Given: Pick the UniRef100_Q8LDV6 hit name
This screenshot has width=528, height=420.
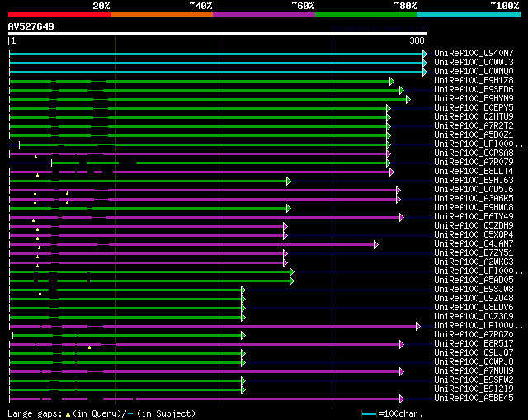Looking at the screenshot, I should pyautogui.click(x=474, y=308).
